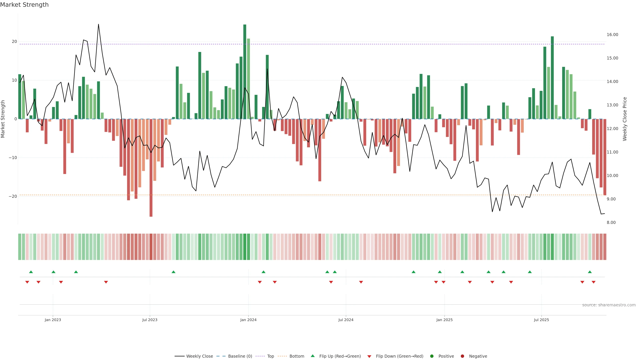Click the Market Strength chart title
Viewport: 644px width, 362px height.
(24, 5)
